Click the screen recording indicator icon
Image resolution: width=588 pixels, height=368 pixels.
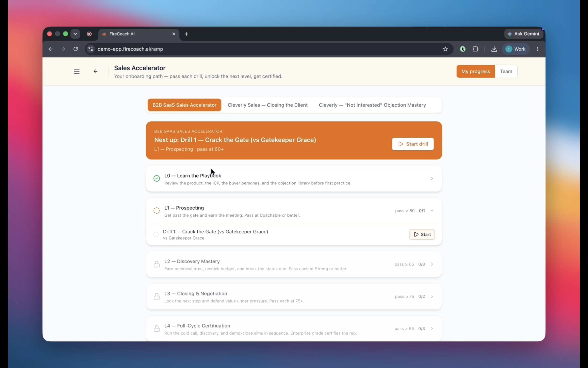coord(89,34)
